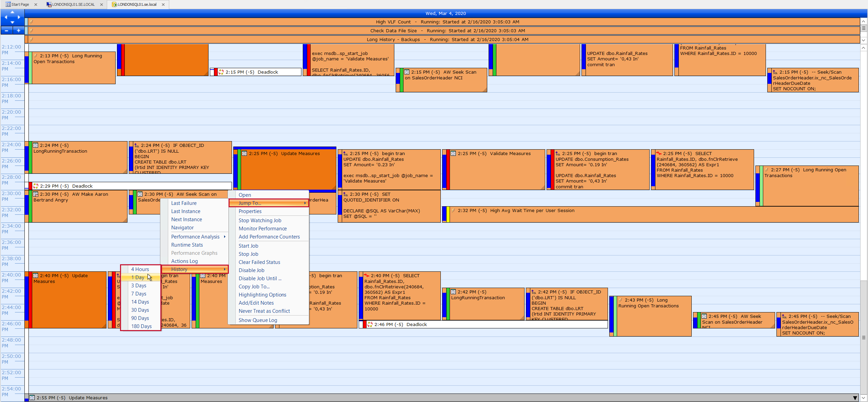Select 1 Day in the History submenu
Image resolution: width=868 pixels, height=402 pixels.
(137, 277)
